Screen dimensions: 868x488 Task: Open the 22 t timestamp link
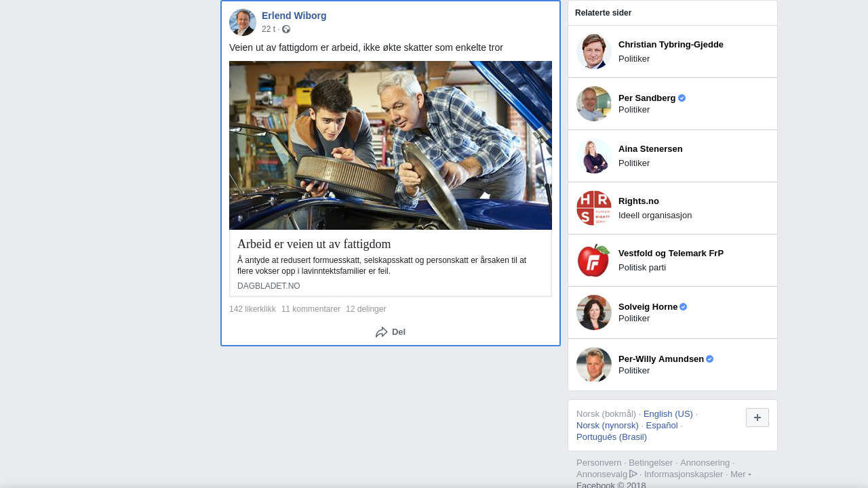269,29
